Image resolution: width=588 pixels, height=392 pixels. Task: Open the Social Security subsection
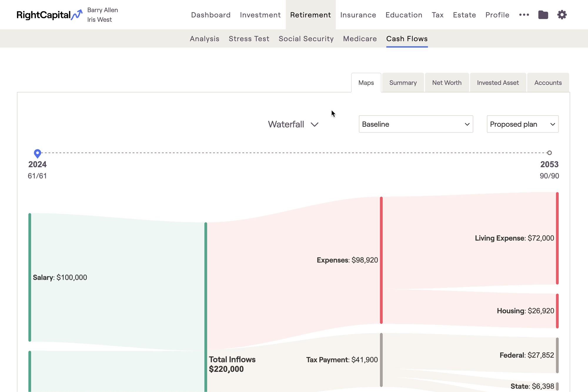tap(306, 39)
